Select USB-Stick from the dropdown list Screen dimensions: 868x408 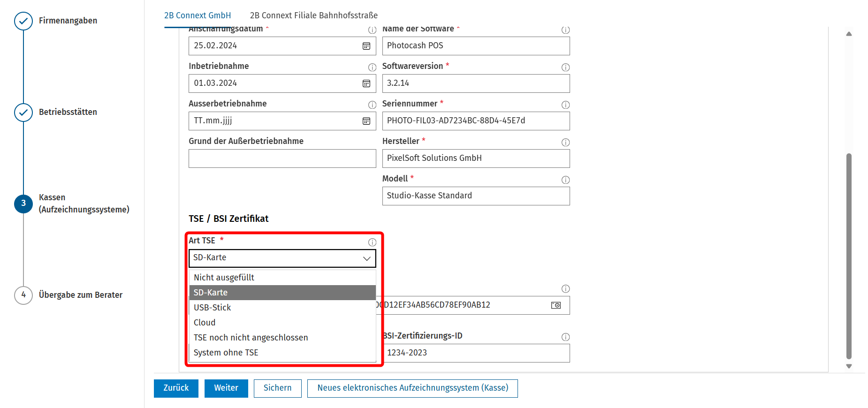click(x=282, y=308)
